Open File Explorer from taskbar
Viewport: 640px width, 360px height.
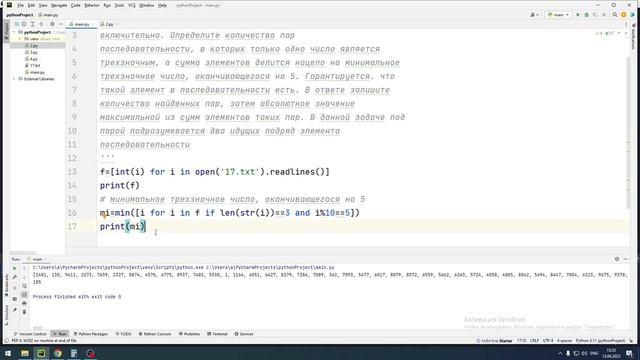pos(25,353)
